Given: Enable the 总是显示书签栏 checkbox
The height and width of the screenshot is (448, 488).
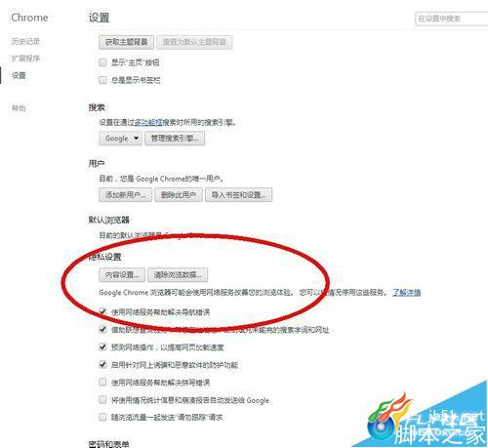Looking at the screenshot, I should click(102, 80).
